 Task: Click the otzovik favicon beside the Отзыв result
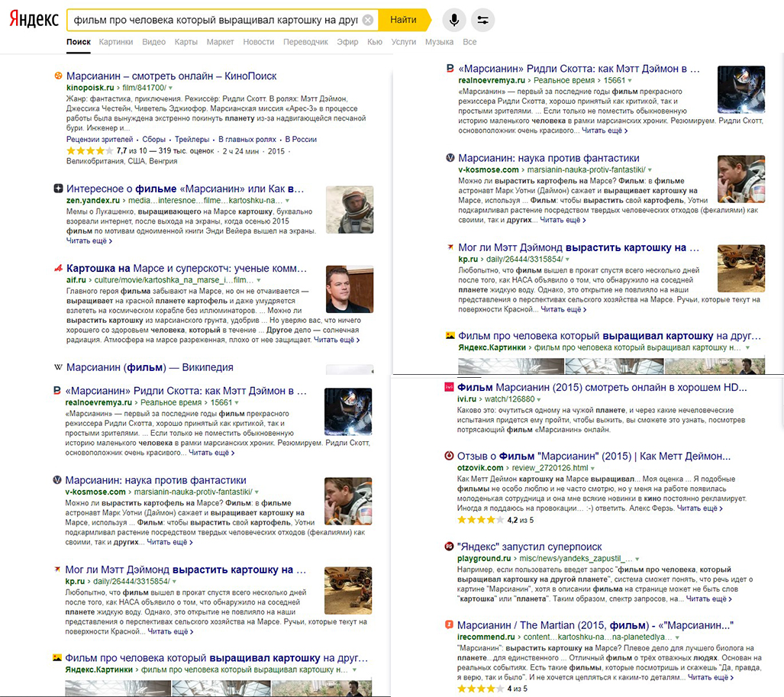[449, 456]
